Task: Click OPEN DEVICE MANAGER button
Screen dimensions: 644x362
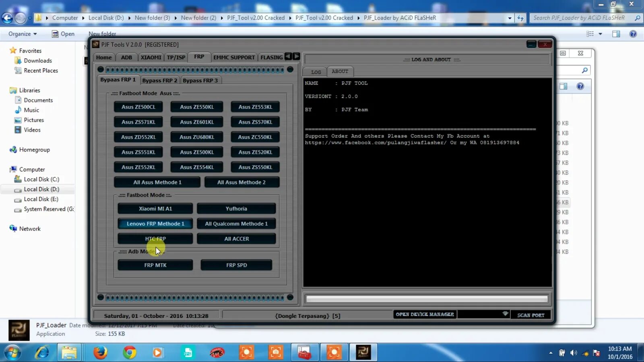Action: [425, 314]
